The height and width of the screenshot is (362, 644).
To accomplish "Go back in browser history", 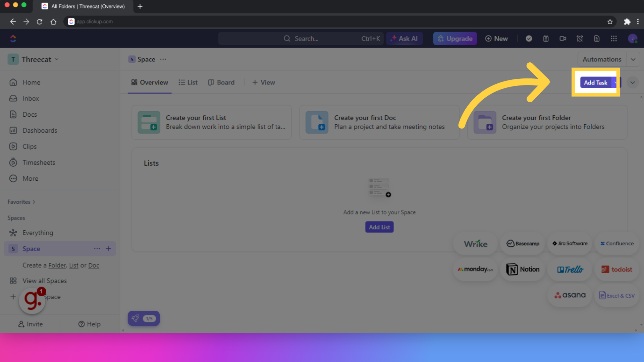I will click(x=13, y=21).
